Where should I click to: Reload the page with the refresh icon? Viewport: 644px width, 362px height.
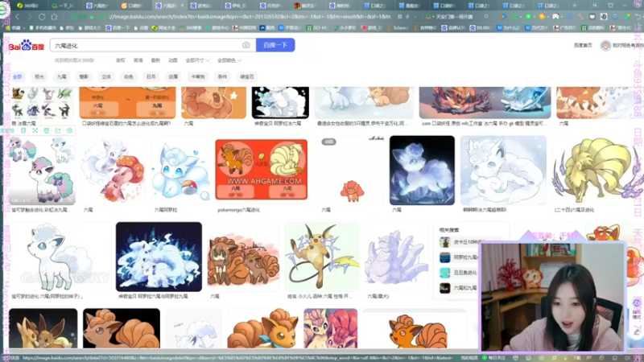42,17
